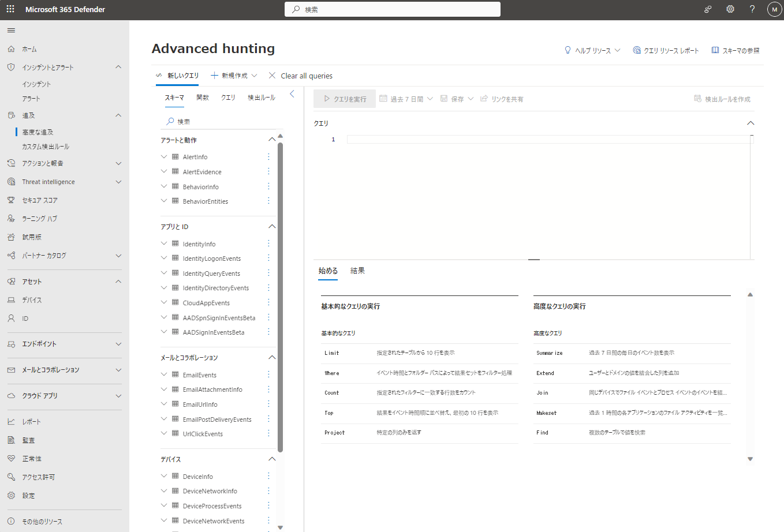The image size is (784, 532).
Task: Open more options for DeviceInfo table
Action: click(268, 476)
